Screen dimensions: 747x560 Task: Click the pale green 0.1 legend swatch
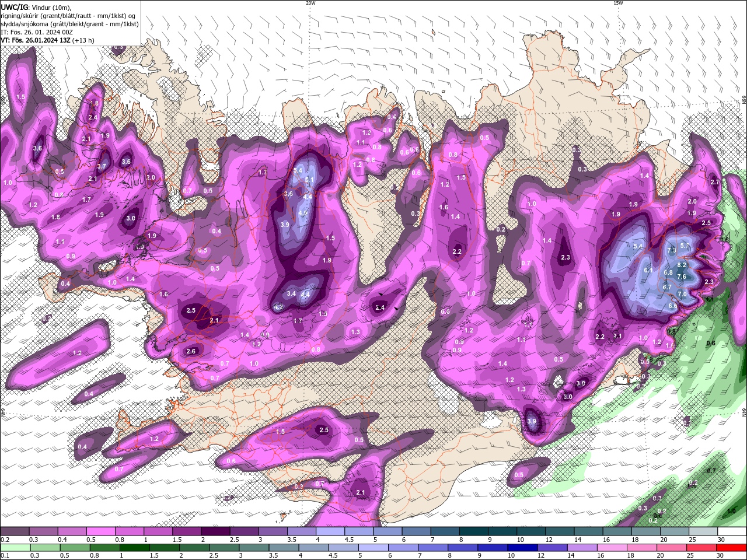point(15,548)
